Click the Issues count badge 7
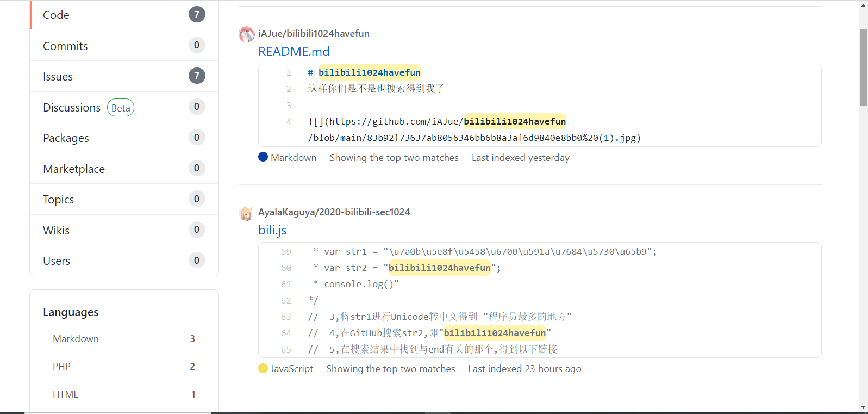Viewport: 868px width, 414px height. 197,76
